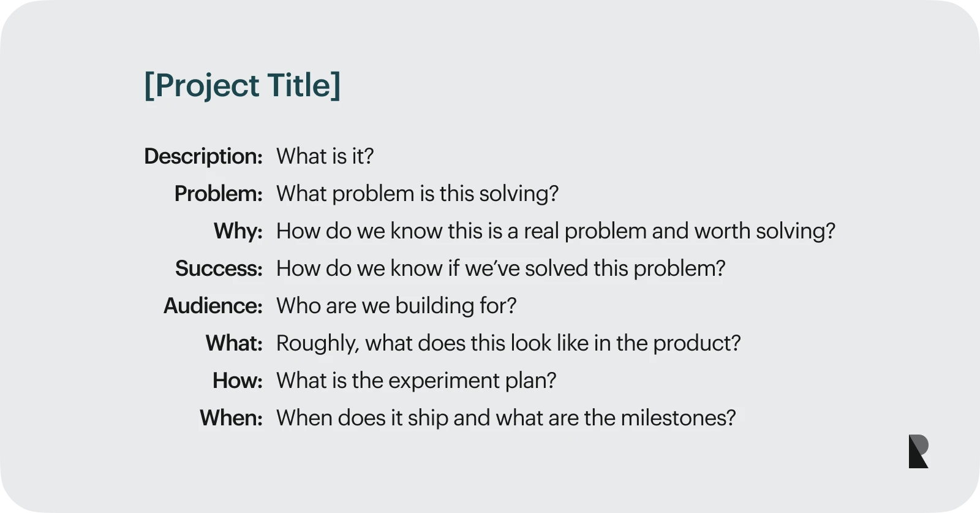Click the R logo icon
The height and width of the screenshot is (513, 980).
coord(918,452)
